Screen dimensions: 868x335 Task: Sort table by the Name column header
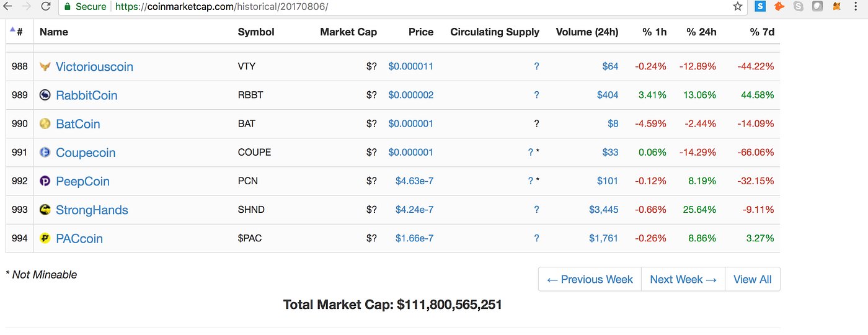pos(54,32)
